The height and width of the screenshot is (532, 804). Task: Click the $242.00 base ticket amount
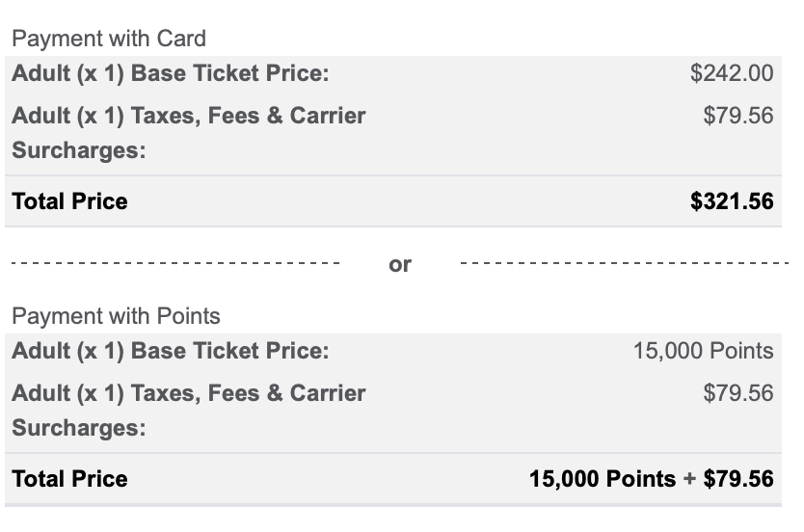(732, 73)
